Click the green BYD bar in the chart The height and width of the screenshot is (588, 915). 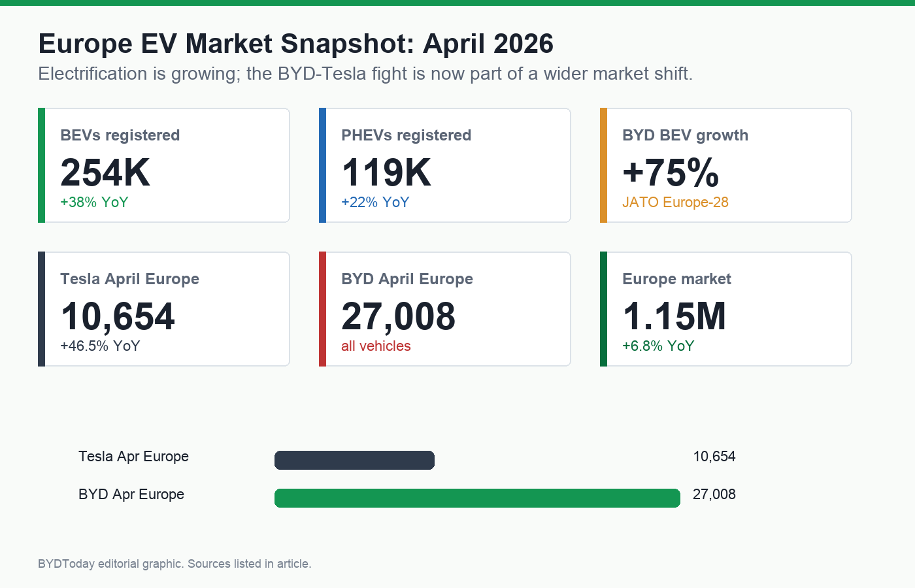click(477, 498)
